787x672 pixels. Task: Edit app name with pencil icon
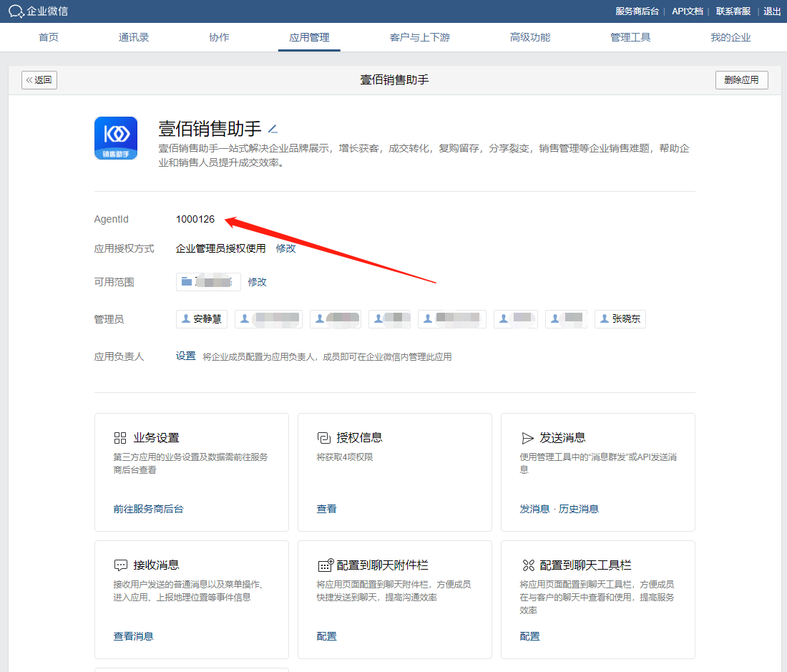(x=273, y=130)
